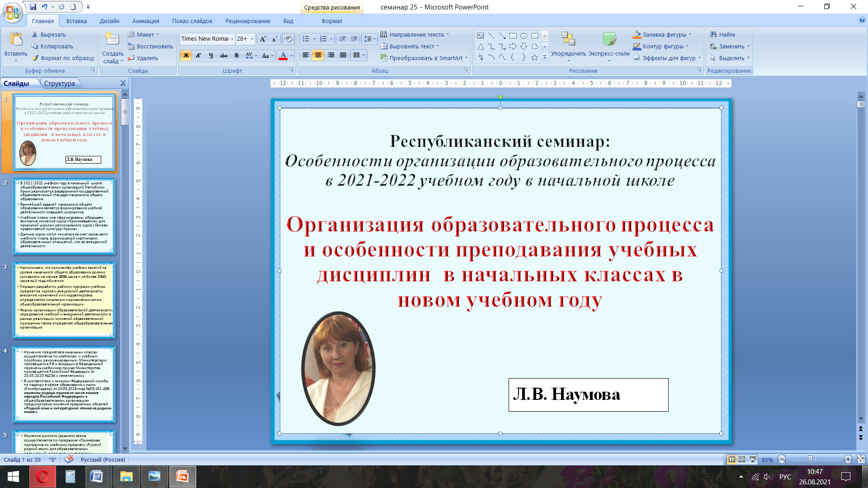Apply the red font color swatch
This screenshot has height=488, width=868.
click(283, 56)
